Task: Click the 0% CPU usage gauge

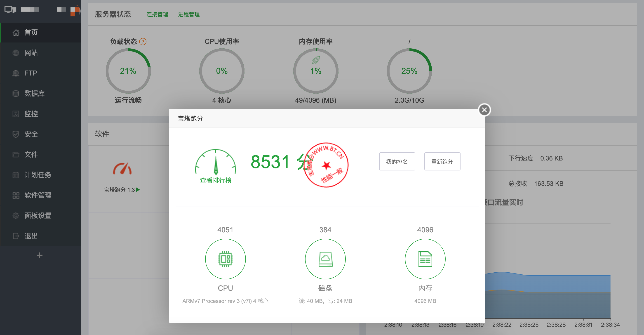Action: point(222,71)
